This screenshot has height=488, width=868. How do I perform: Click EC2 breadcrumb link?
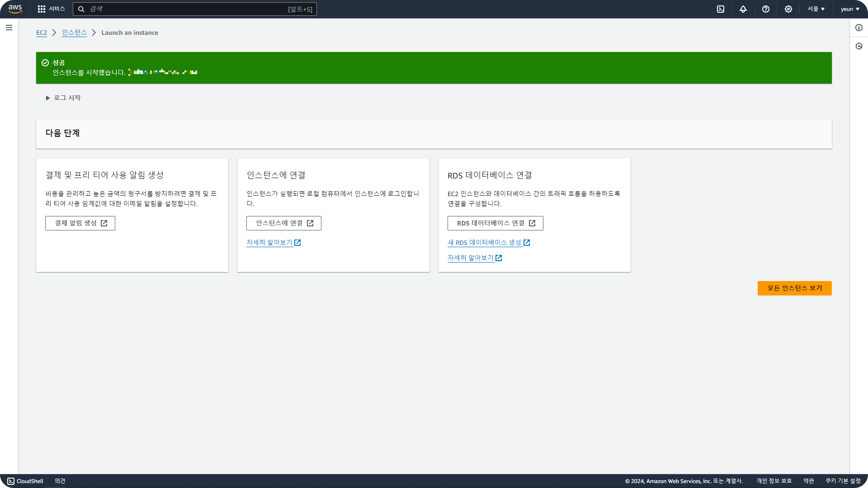42,33
